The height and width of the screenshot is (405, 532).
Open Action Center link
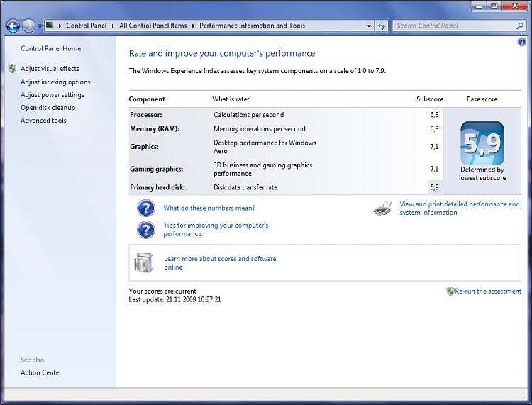41,372
